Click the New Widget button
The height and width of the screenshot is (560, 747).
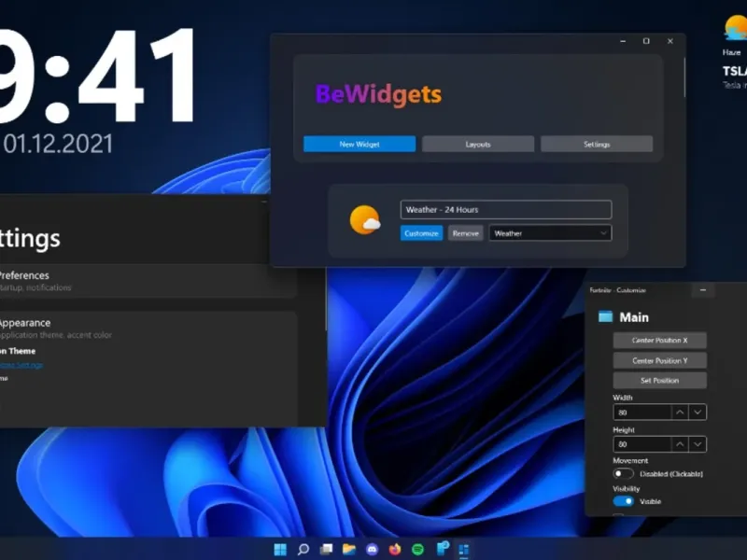(359, 144)
